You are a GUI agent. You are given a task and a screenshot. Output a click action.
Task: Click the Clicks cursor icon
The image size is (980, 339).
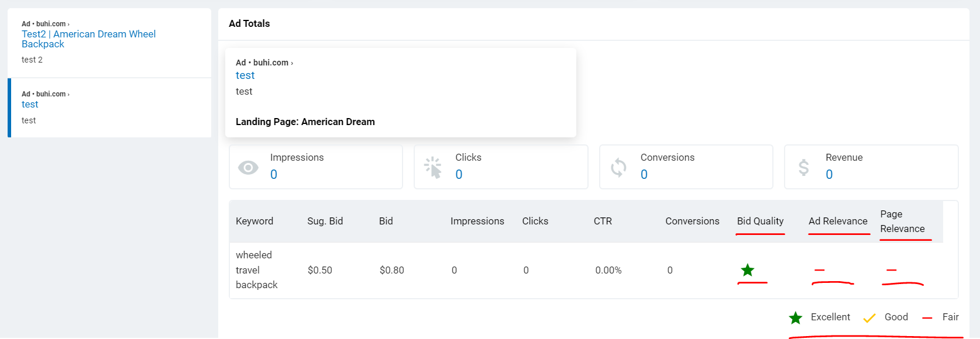point(433,168)
